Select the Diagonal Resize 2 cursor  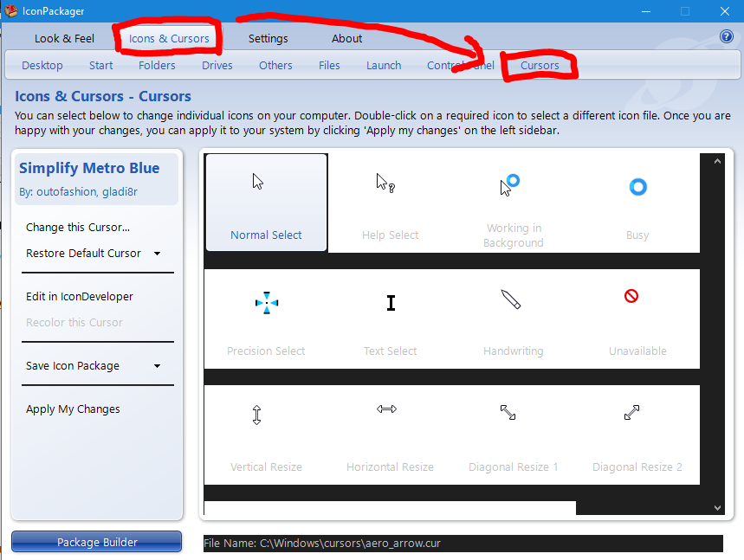point(637,433)
